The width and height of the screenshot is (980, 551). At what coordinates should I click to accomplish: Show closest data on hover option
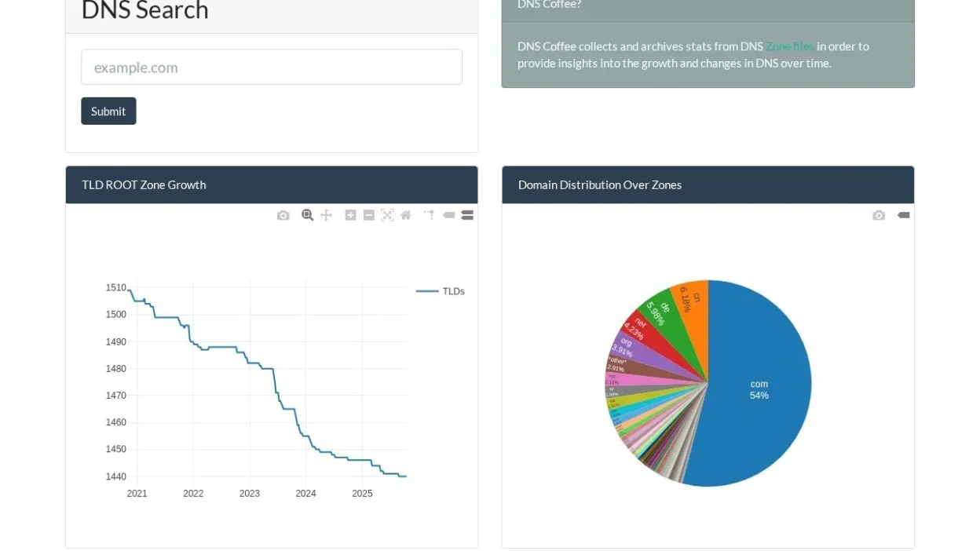tap(449, 215)
